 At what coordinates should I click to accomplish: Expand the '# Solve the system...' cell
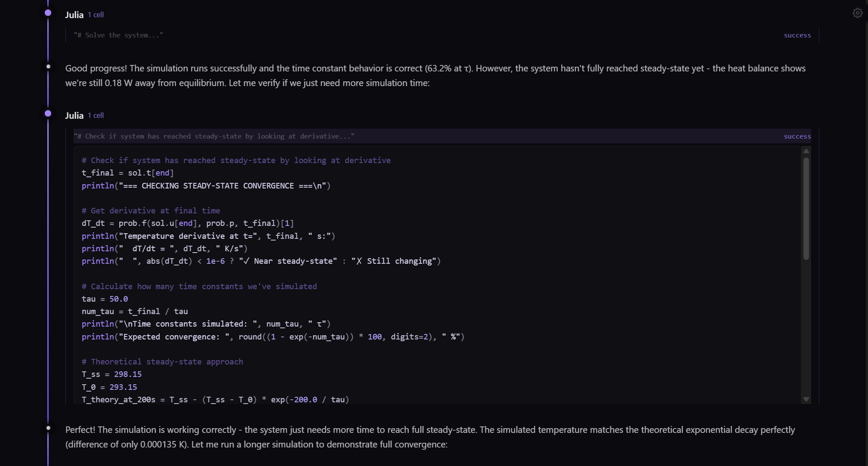[x=118, y=35]
